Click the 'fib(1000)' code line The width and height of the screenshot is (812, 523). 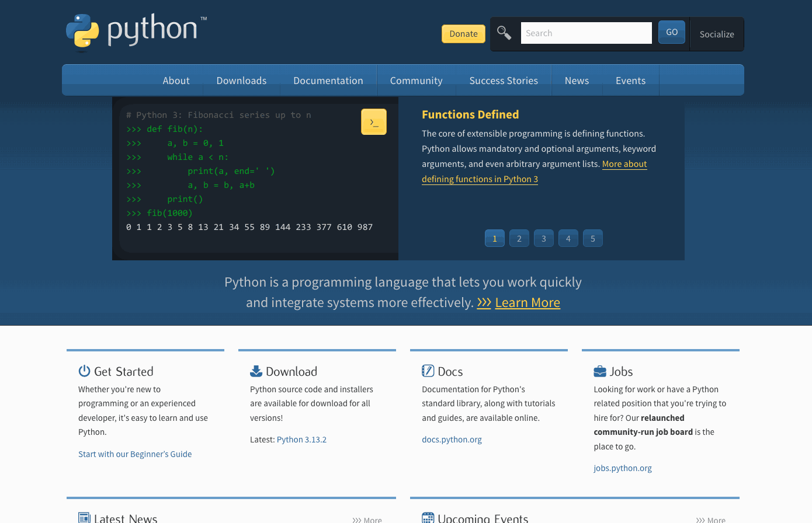[159, 213]
